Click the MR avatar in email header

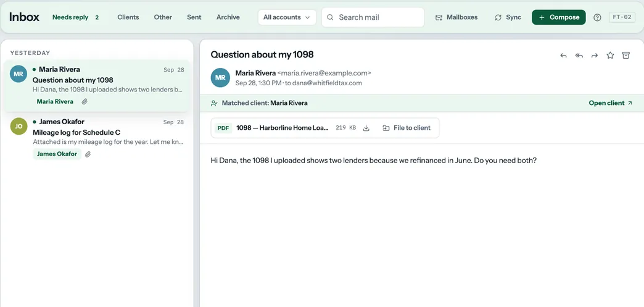220,77
